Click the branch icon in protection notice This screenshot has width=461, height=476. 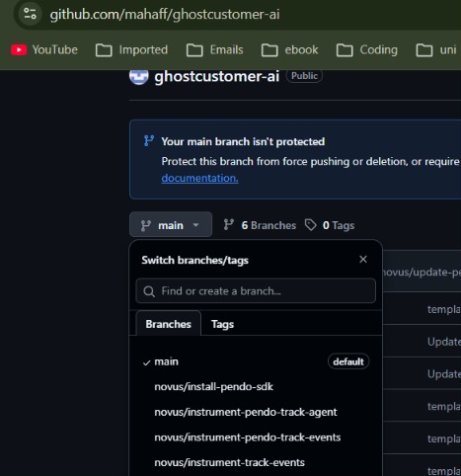tap(149, 141)
